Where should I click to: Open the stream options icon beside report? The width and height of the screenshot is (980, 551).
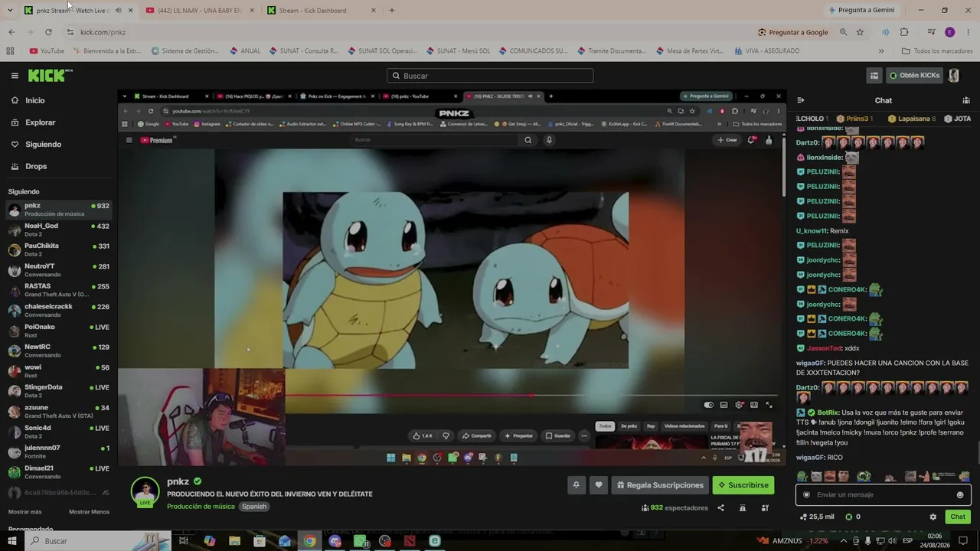pyautogui.click(x=763, y=507)
